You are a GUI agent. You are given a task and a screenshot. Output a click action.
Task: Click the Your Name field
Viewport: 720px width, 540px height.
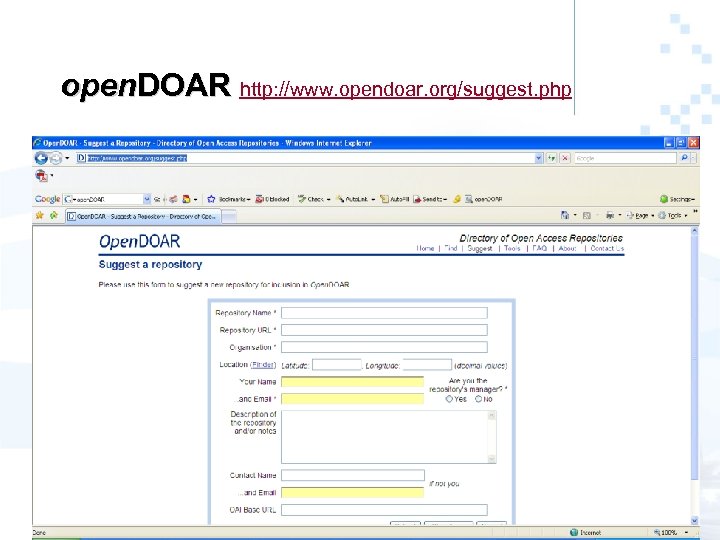pyautogui.click(x=353, y=382)
